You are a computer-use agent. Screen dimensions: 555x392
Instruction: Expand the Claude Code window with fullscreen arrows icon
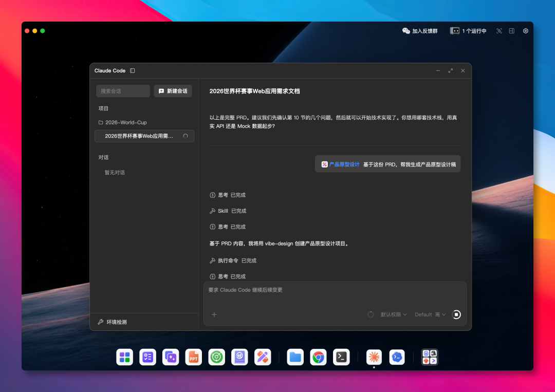point(451,71)
